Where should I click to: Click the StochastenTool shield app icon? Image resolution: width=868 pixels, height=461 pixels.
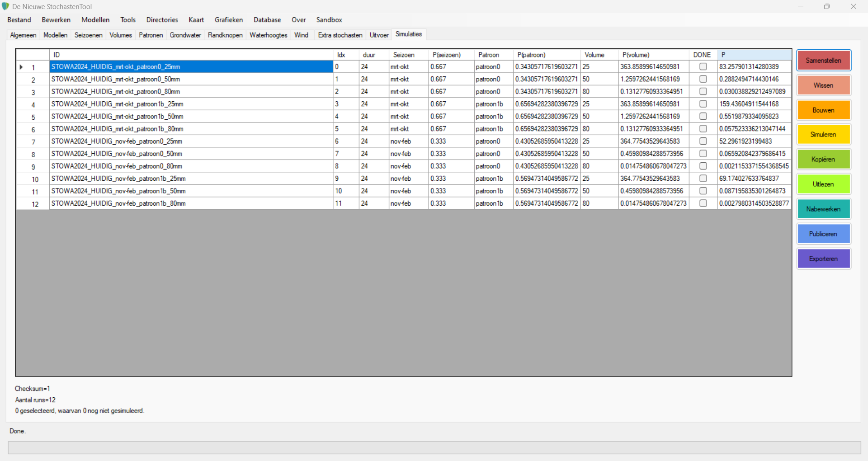[5, 6]
